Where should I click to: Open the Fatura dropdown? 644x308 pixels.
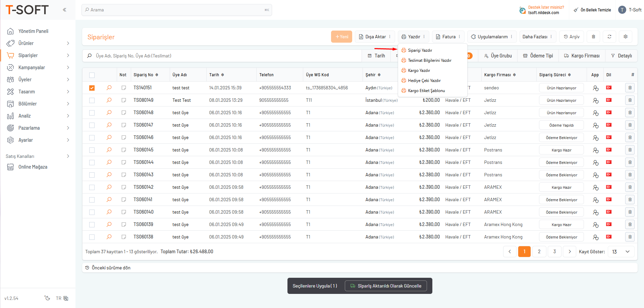pos(448,37)
